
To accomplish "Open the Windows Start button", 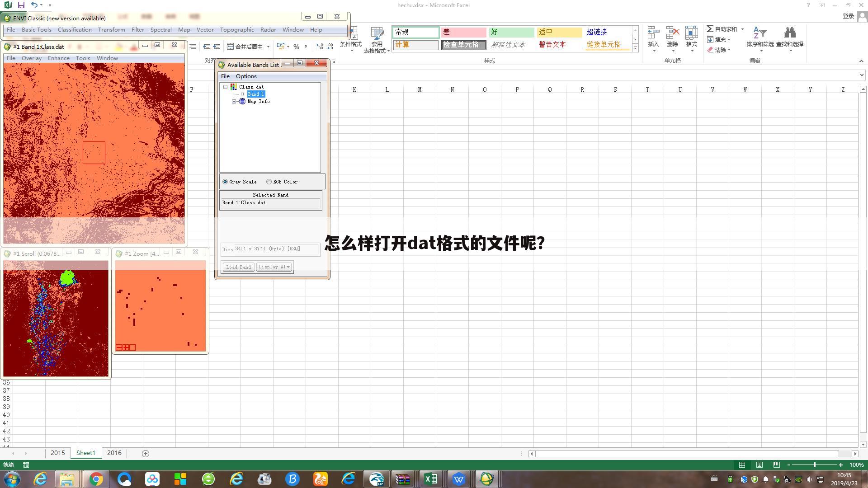I will [x=12, y=479].
